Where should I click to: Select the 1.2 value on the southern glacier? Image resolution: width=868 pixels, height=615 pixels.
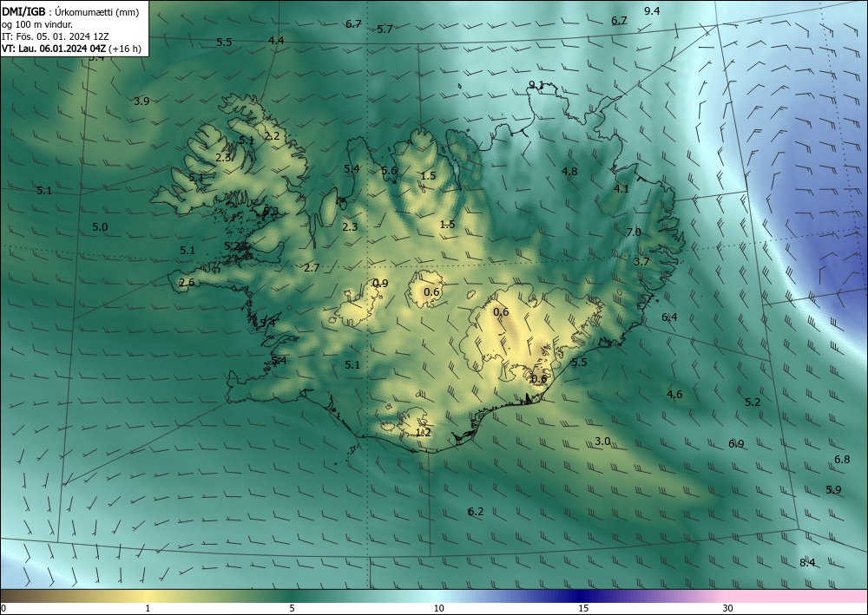pos(423,433)
